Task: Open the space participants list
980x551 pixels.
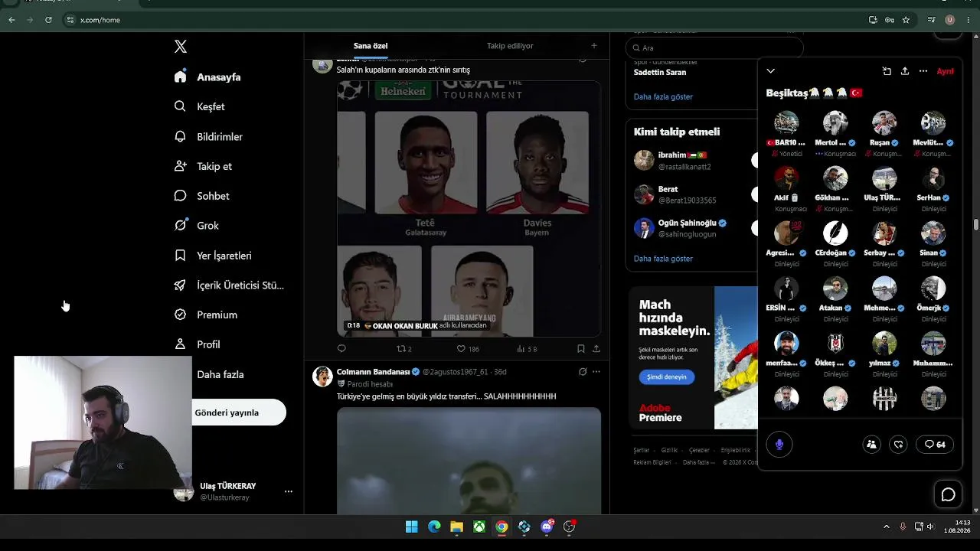Action: 871,445
